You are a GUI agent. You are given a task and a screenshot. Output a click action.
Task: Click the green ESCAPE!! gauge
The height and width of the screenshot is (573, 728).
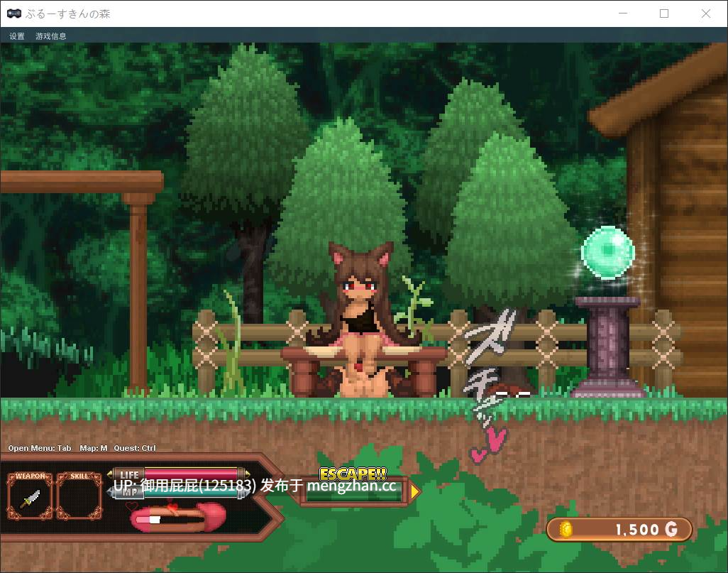(x=354, y=492)
